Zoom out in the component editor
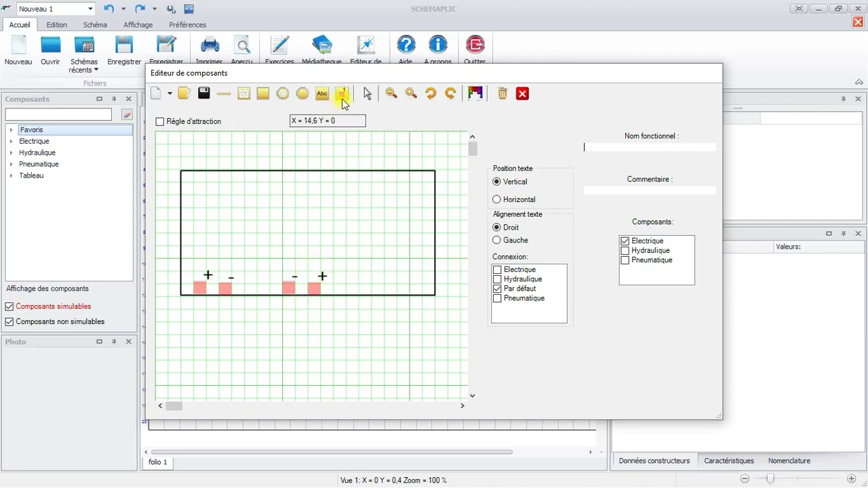The width and height of the screenshot is (868, 488). (391, 94)
